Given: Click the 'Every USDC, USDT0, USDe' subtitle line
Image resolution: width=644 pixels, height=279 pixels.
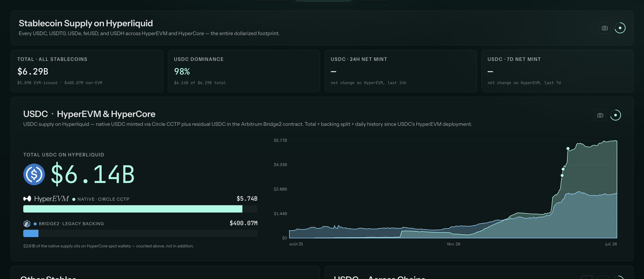Looking at the screenshot, I should click(x=149, y=33).
